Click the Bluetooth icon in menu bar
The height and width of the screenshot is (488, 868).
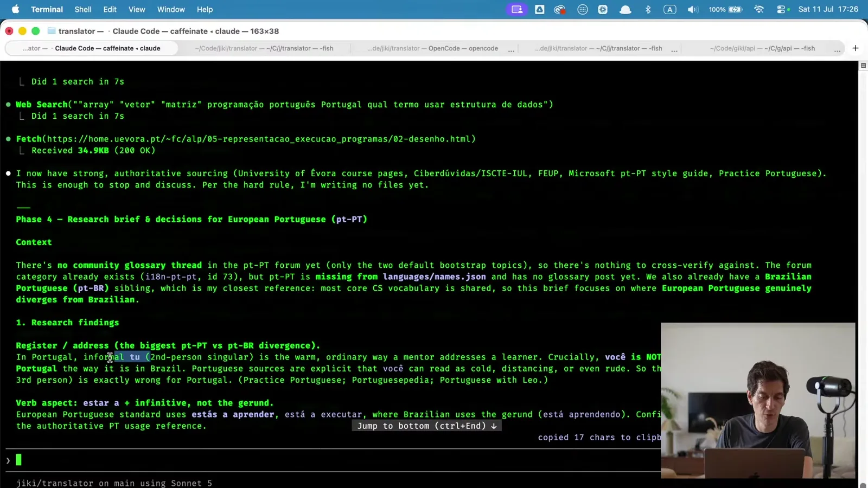[x=648, y=9]
